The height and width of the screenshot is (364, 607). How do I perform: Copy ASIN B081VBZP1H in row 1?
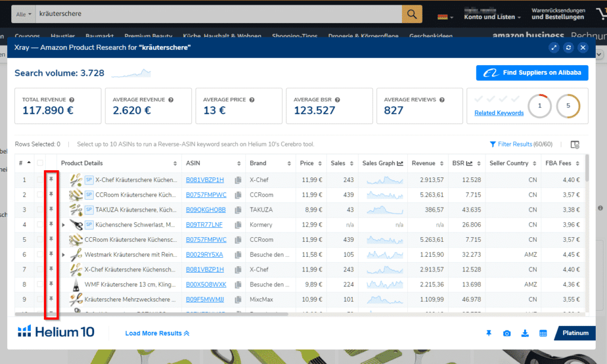(x=238, y=180)
